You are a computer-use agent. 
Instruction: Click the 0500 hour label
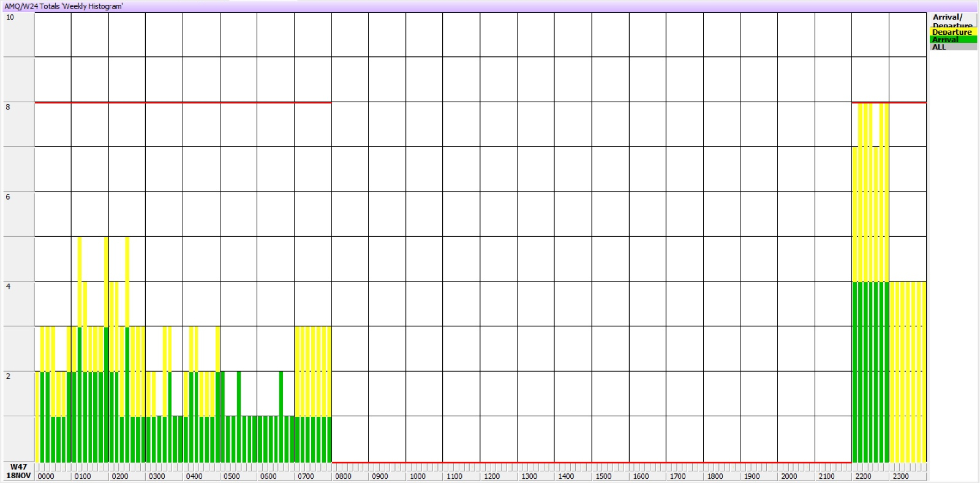click(x=232, y=476)
